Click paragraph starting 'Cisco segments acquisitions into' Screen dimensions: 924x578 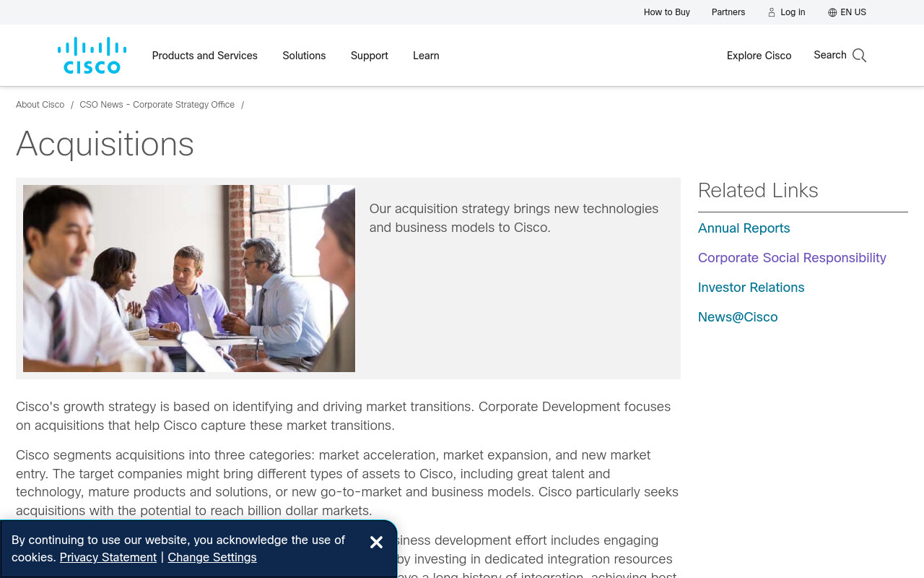(x=347, y=483)
